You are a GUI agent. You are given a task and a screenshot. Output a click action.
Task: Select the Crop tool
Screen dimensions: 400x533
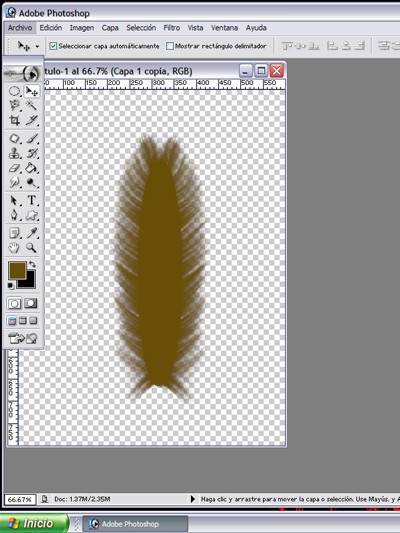pos(14,120)
